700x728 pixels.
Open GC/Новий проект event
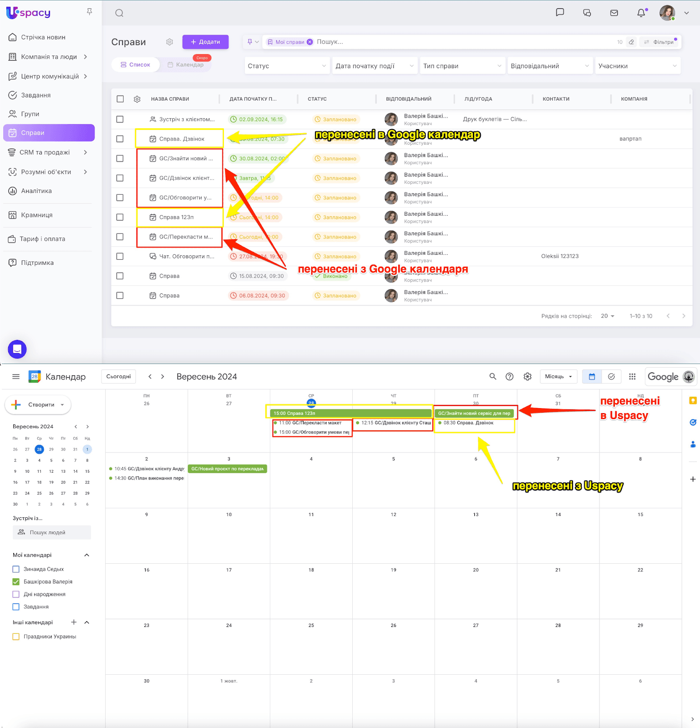click(228, 469)
